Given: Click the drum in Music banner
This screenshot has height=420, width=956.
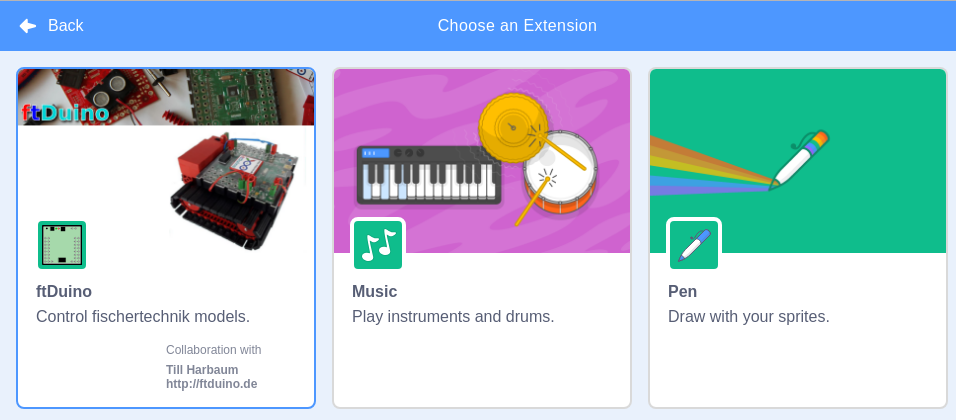Looking at the screenshot, I should pos(560,175).
